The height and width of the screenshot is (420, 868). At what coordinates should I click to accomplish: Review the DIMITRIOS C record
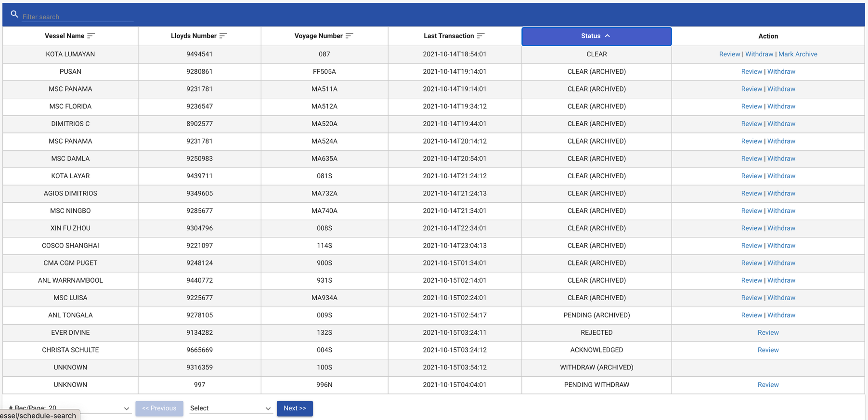751,124
